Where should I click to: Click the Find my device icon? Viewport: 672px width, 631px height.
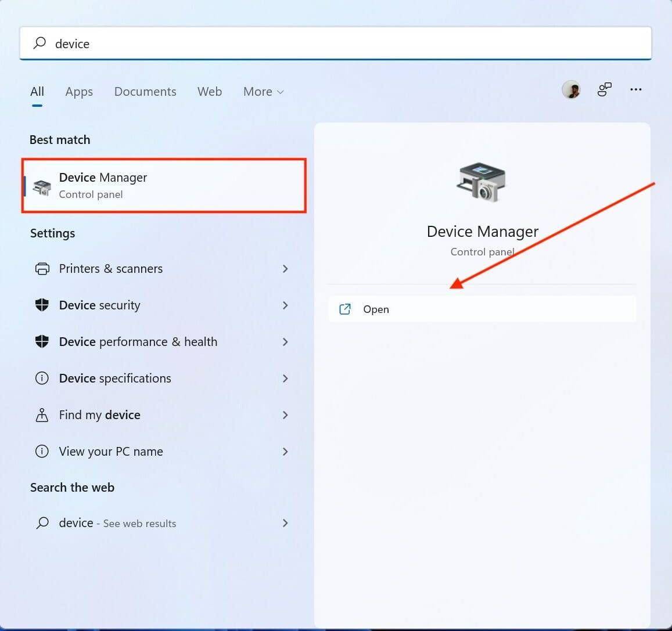tap(42, 414)
